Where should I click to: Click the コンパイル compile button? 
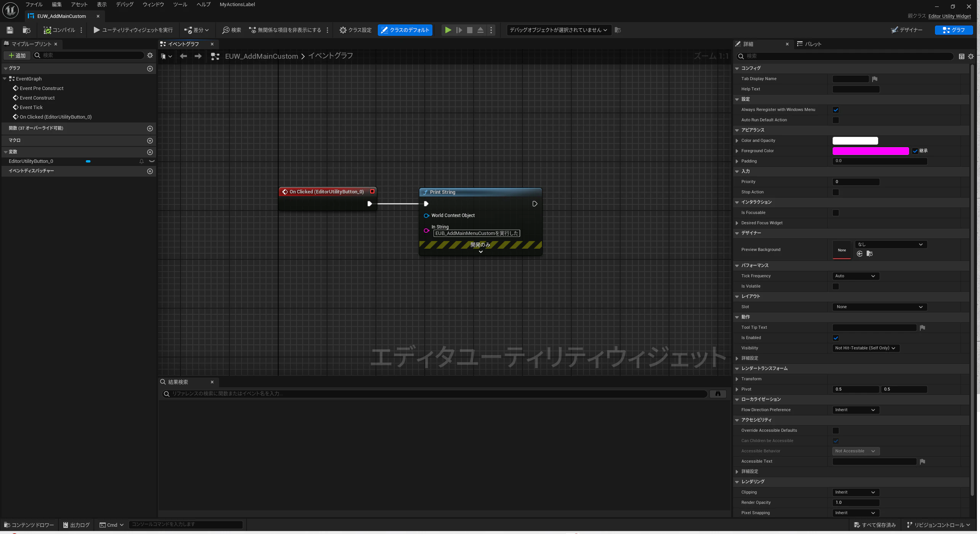[x=59, y=30]
